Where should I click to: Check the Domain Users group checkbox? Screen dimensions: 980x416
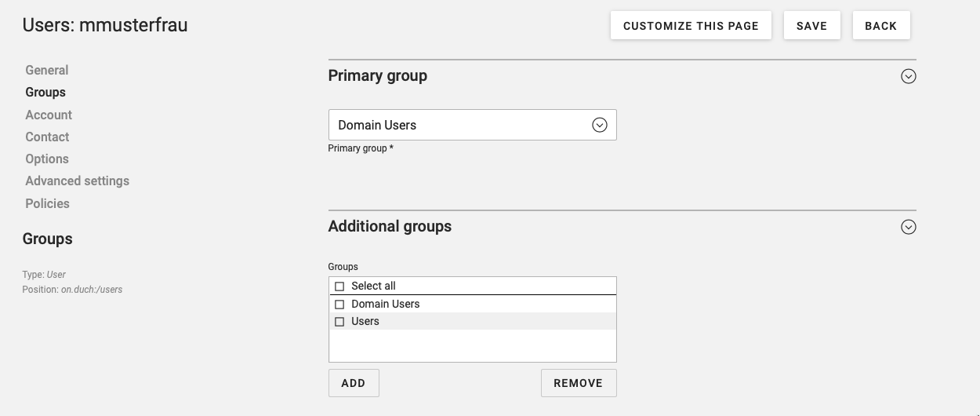pyautogui.click(x=339, y=305)
